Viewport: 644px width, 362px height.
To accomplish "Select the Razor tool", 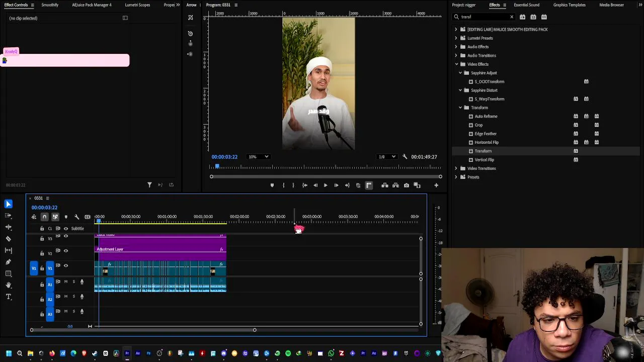I will (8, 239).
